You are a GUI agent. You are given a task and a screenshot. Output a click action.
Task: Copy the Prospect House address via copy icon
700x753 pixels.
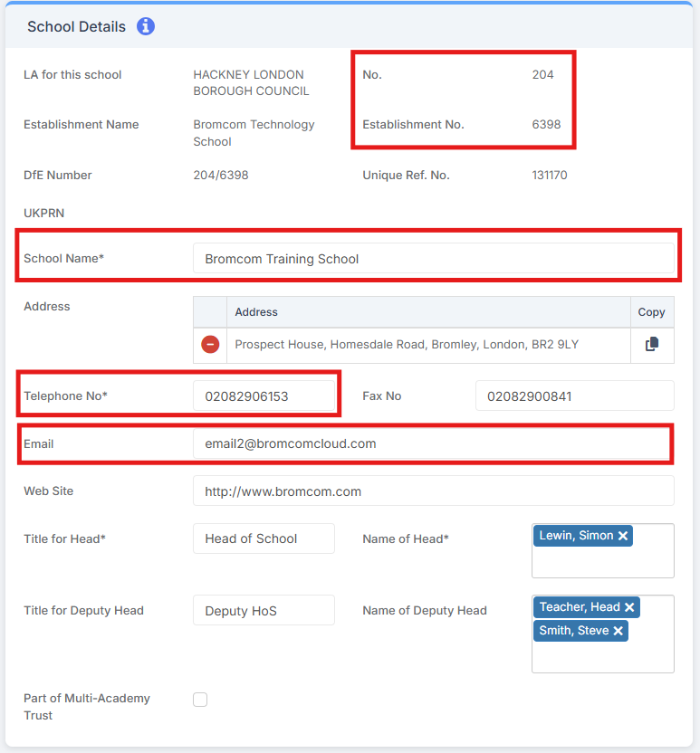pyautogui.click(x=652, y=345)
